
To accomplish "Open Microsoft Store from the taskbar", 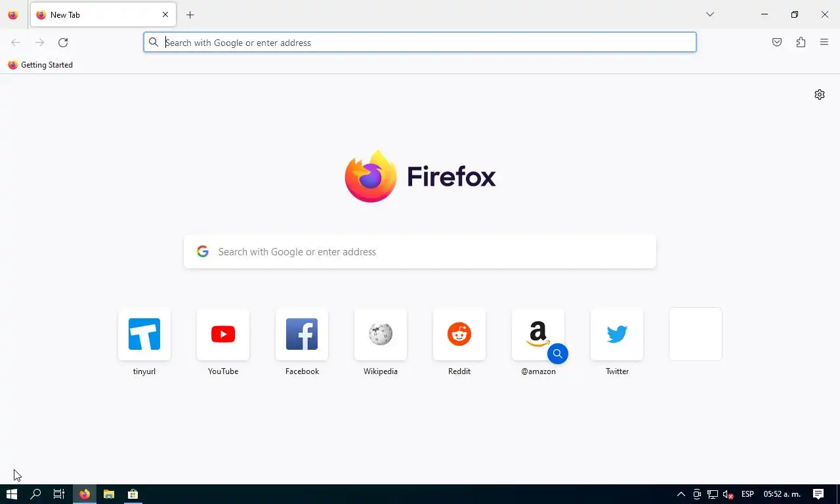I will pos(133,494).
